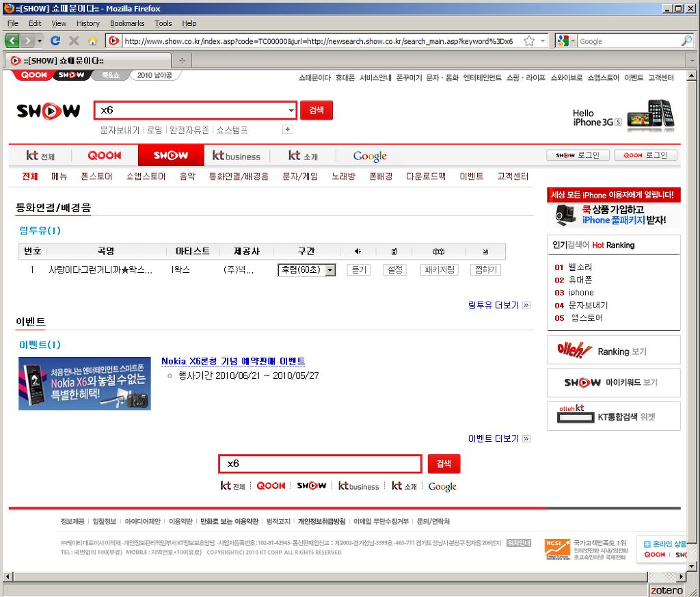Click the SHOW logo beside search box
The height and width of the screenshot is (597, 700).
49,111
